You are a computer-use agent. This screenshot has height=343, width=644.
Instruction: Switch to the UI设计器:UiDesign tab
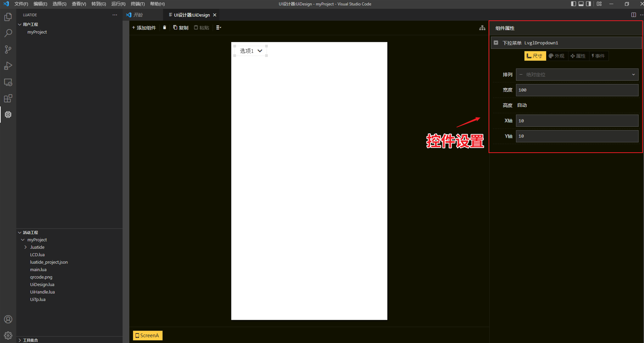pos(191,15)
